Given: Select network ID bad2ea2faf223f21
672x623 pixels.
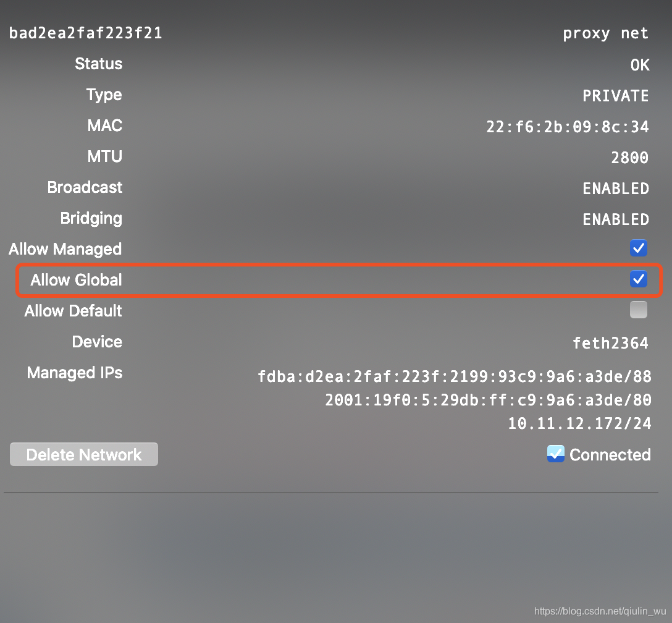Looking at the screenshot, I should pyautogui.click(x=85, y=33).
